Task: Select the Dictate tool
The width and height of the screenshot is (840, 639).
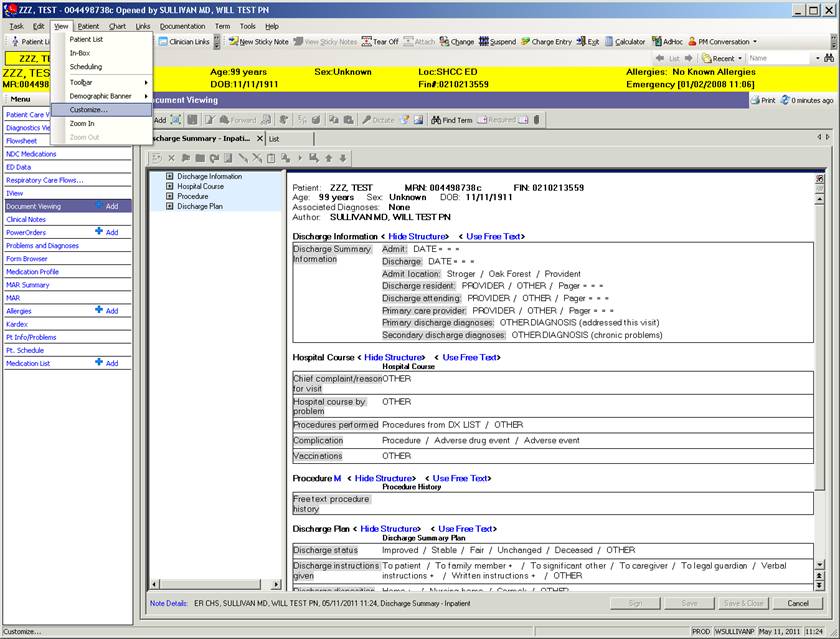Action: [380, 119]
